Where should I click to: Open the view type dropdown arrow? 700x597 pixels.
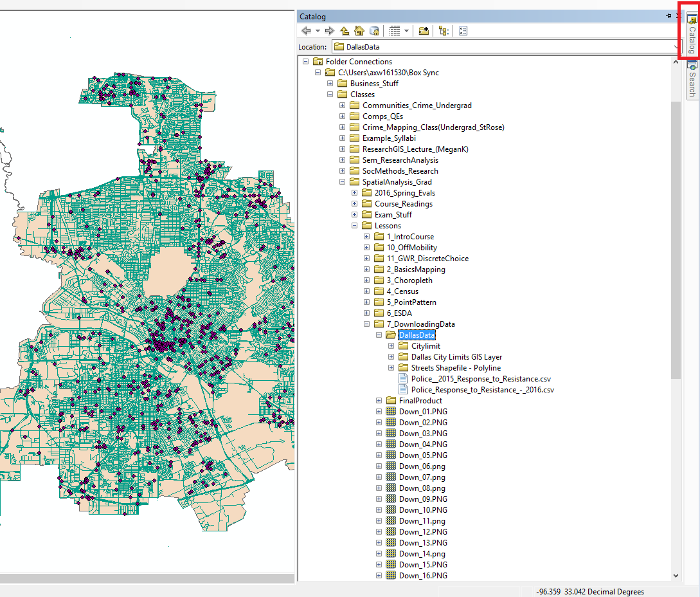[406, 30]
